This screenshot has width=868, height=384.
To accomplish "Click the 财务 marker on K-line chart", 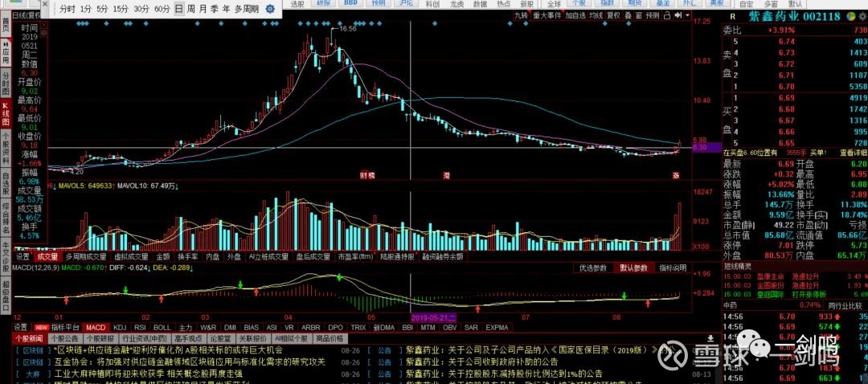I will [367, 175].
